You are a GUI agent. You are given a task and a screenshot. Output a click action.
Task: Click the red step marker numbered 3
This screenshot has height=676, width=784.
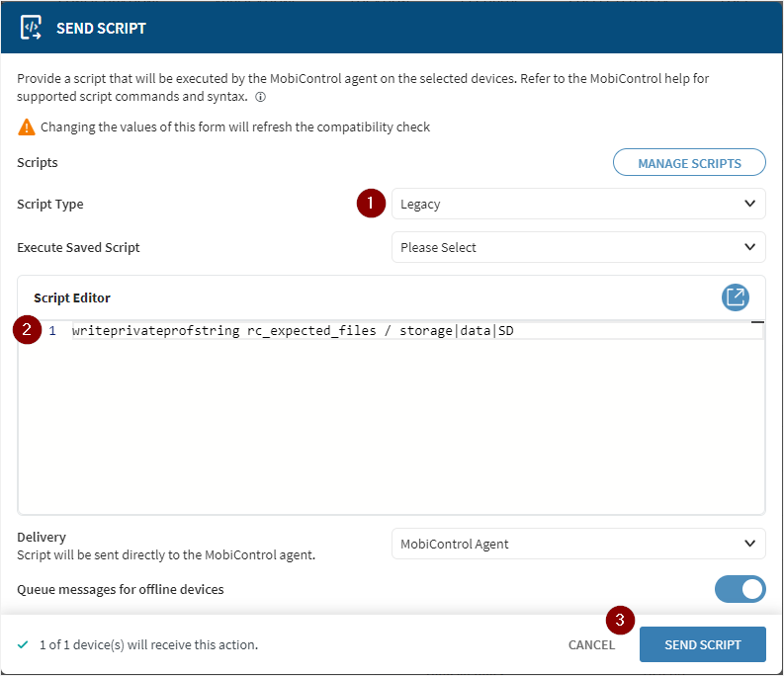click(620, 621)
